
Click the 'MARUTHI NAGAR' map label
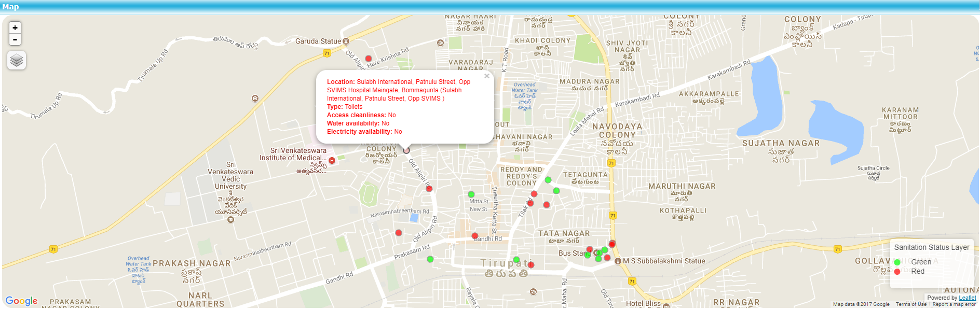(682, 186)
